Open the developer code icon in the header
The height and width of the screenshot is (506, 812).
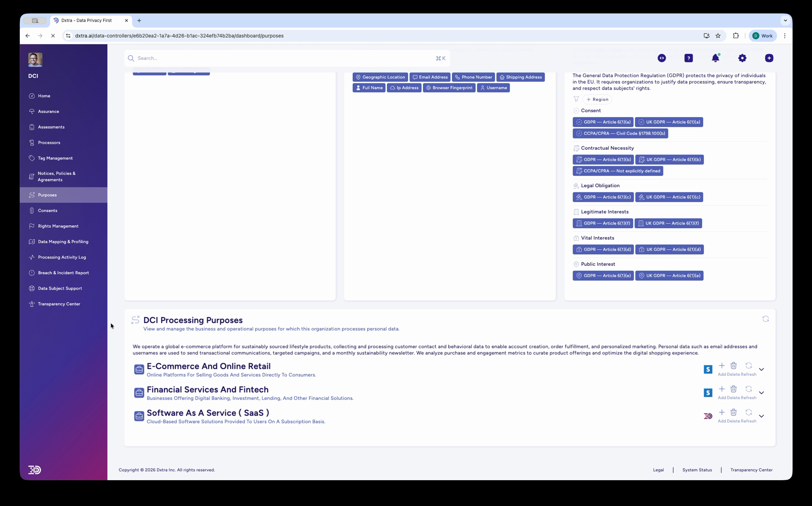pyautogui.click(x=662, y=58)
